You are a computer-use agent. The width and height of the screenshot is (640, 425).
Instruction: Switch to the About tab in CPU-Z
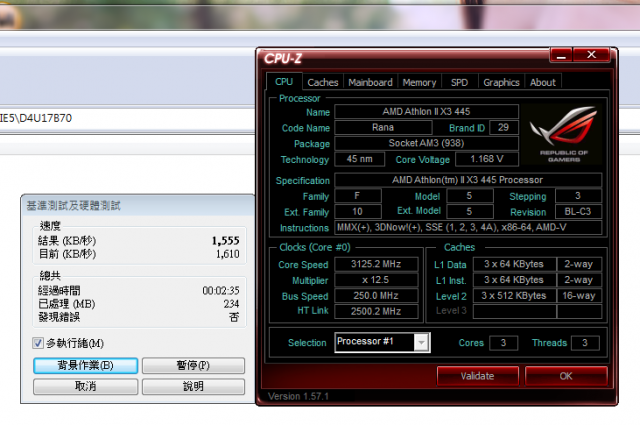[x=543, y=82]
